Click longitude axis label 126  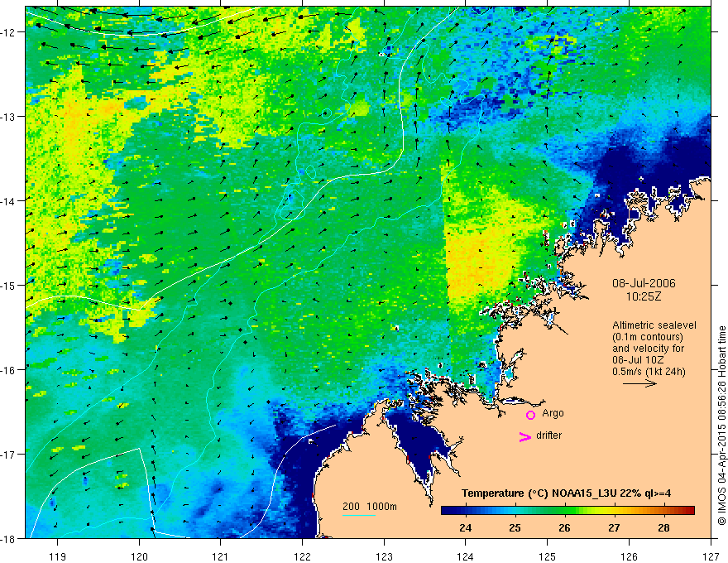629,556
